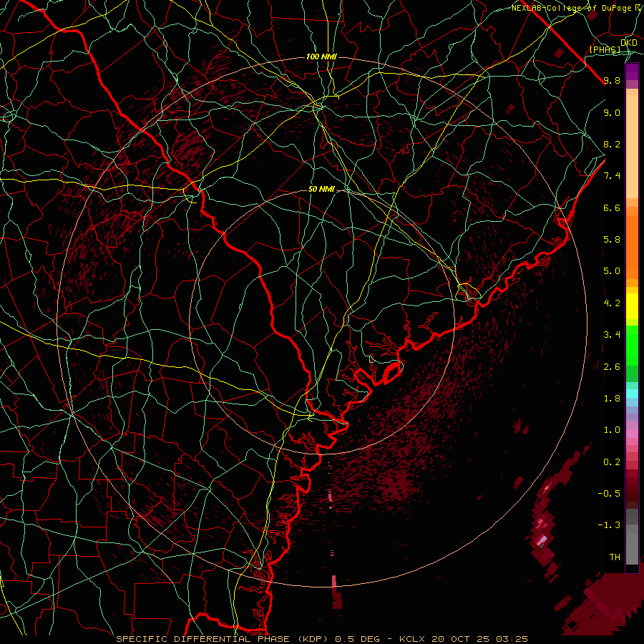Click the "KCLX" station identifier in the footer
644x644 pixels.
[x=411, y=639]
